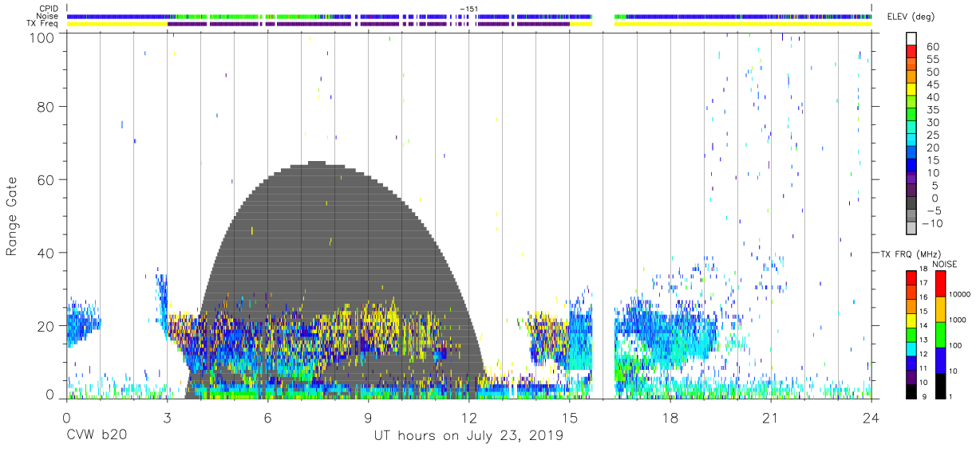The image size is (980, 452).
Task: Click 'UT hours on July 23, 2019' label
Action: pyautogui.click(x=468, y=436)
